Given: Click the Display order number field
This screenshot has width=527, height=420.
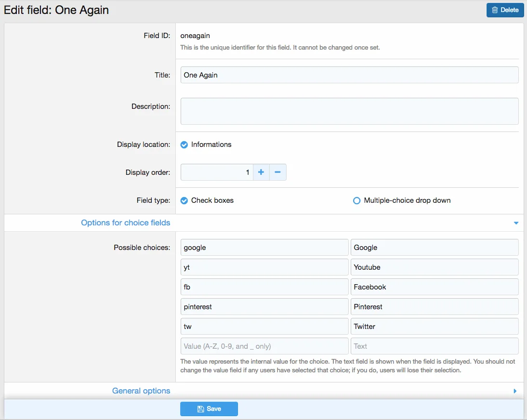Looking at the screenshot, I should [x=217, y=172].
